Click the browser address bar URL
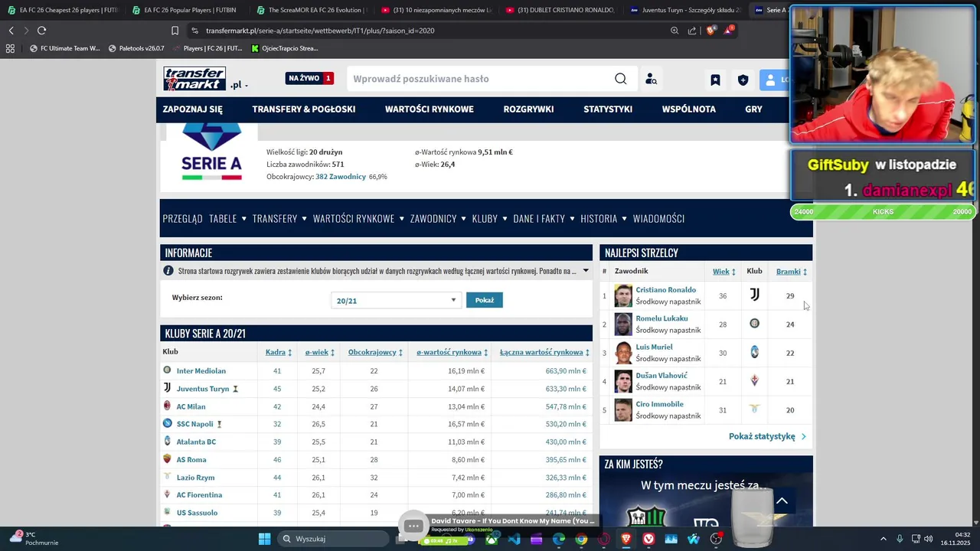 [320, 31]
